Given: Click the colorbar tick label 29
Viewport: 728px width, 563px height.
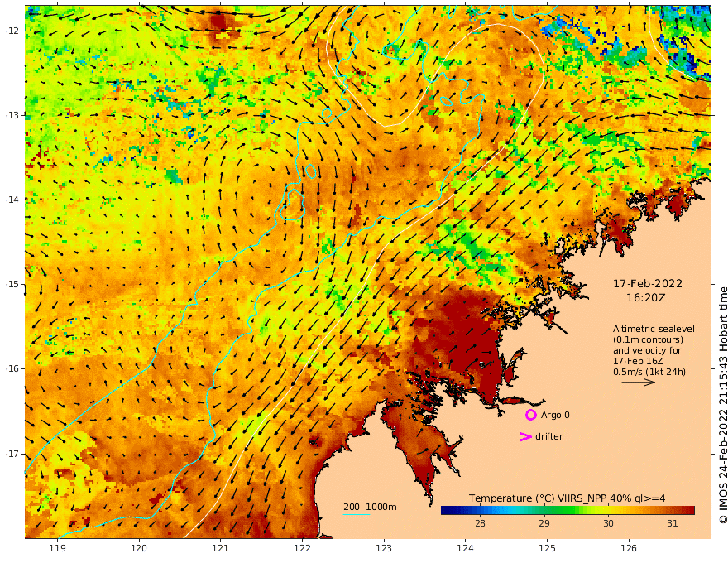Looking at the screenshot, I should pos(544,523).
